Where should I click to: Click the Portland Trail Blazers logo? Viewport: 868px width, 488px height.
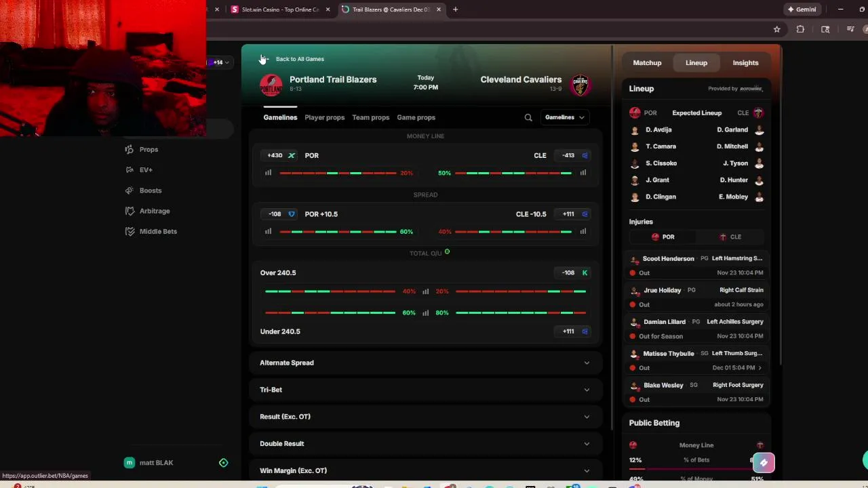[271, 85]
